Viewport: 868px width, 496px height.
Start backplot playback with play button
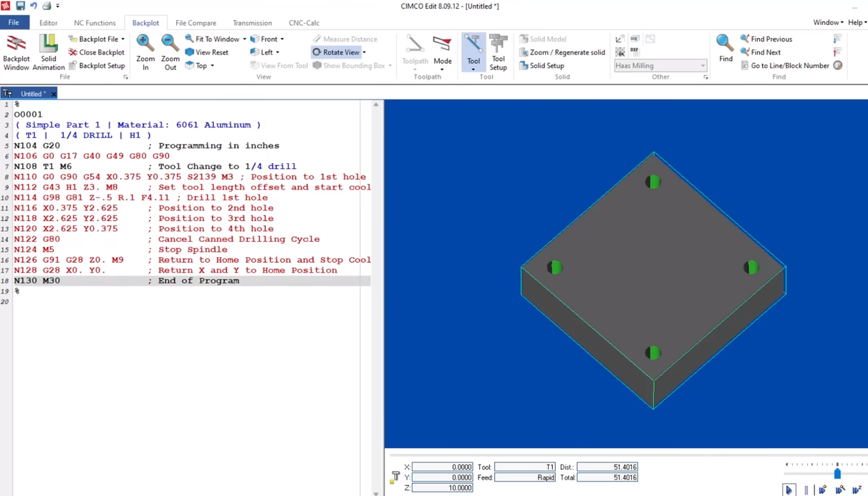(789, 490)
